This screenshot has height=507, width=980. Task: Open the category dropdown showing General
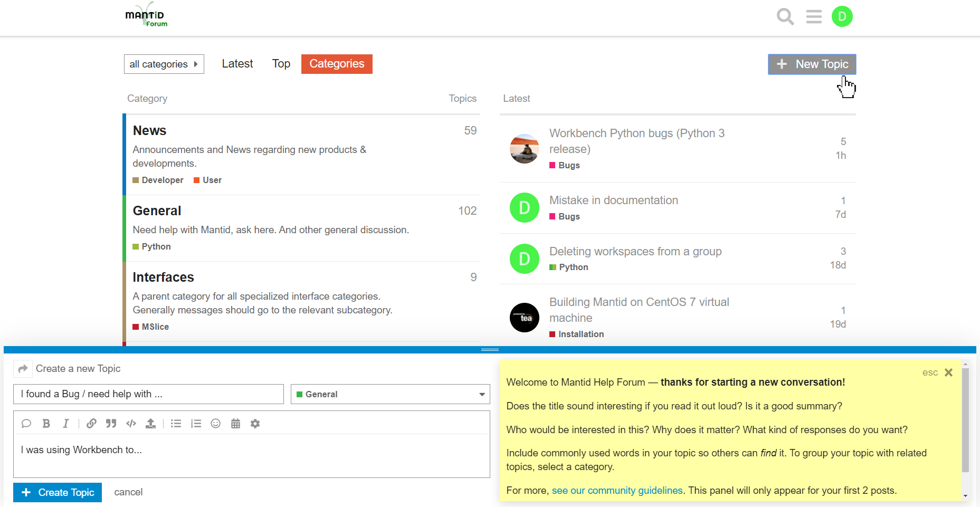click(390, 394)
